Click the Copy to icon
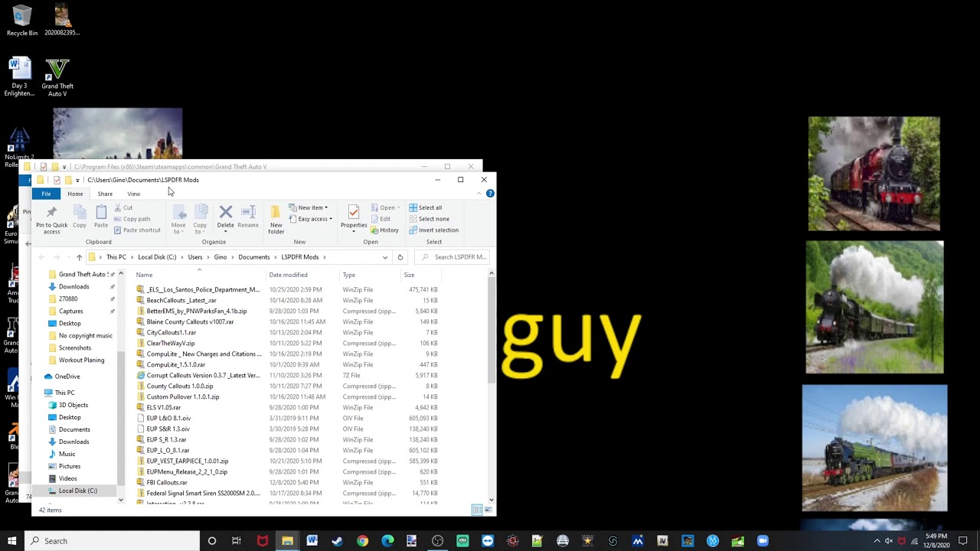The height and width of the screenshot is (551, 980). coord(200,219)
